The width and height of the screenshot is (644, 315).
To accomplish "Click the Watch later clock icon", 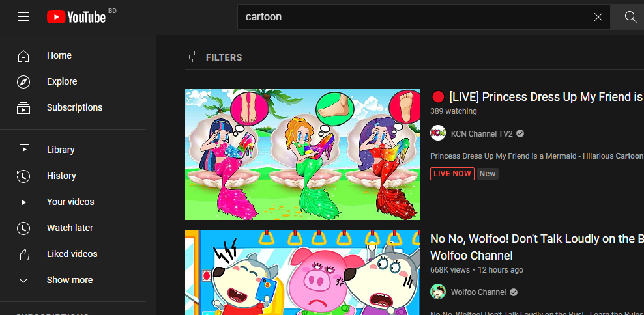I will coord(23,228).
